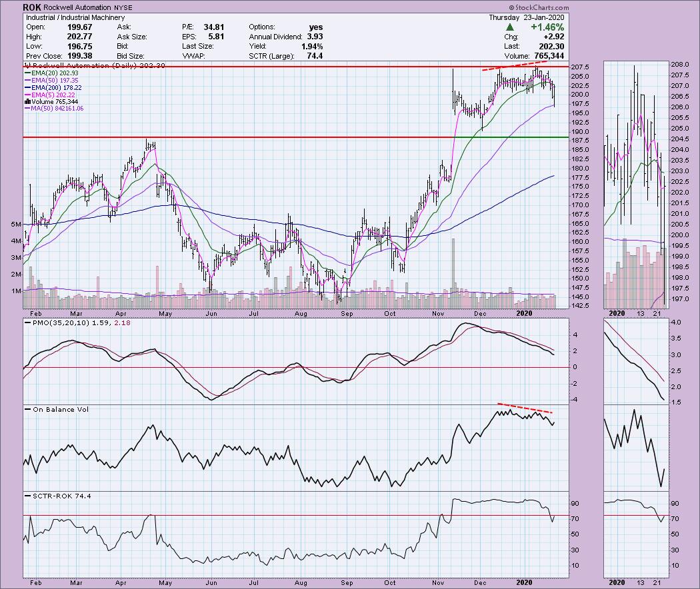Click the VWAP label
The width and height of the screenshot is (700, 589).
click(193, 56)
